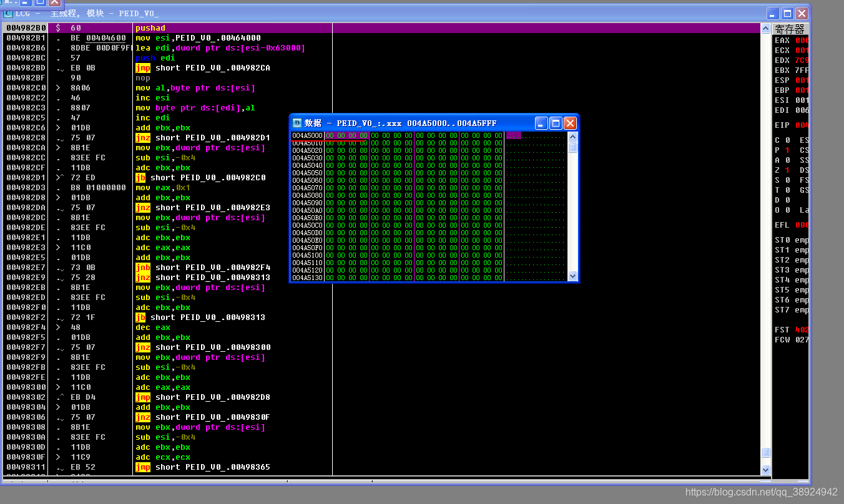
Task: Select the EAX register line
Action: click(792, 41)
